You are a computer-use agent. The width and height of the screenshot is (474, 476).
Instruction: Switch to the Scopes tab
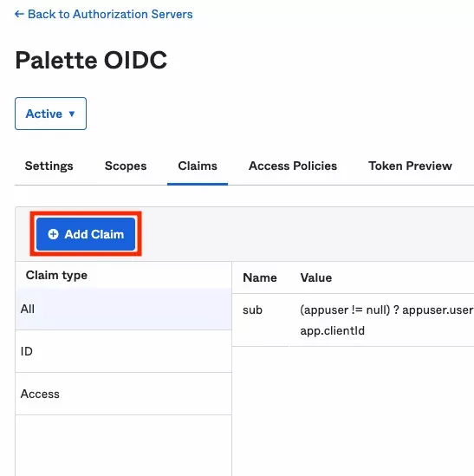pyautogui.click(x=126, y=166)
